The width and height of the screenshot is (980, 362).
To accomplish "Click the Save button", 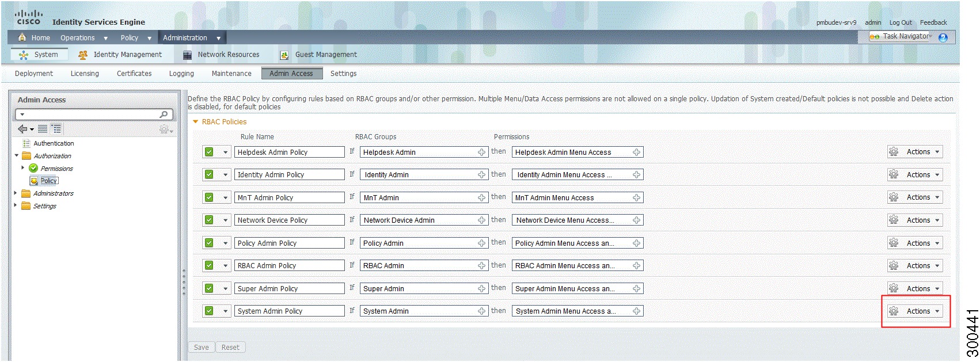I will tap(202, 348).
